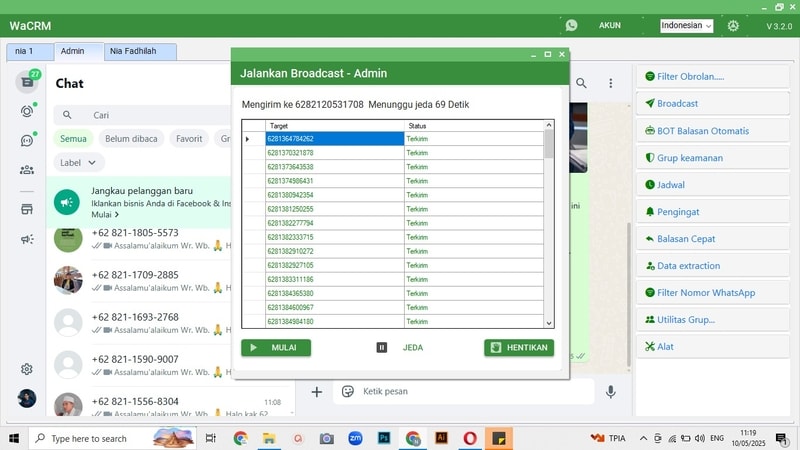Open the Jadwal schedule button
The image size is (800, 450).
[713, 185]
